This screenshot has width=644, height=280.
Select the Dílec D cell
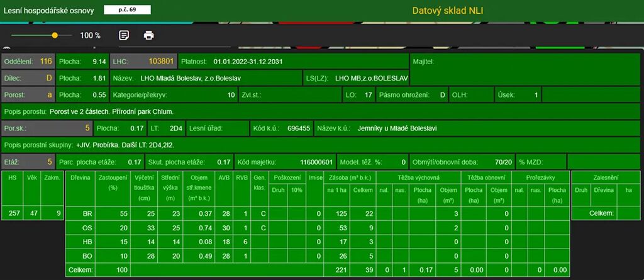coord(28,78)
